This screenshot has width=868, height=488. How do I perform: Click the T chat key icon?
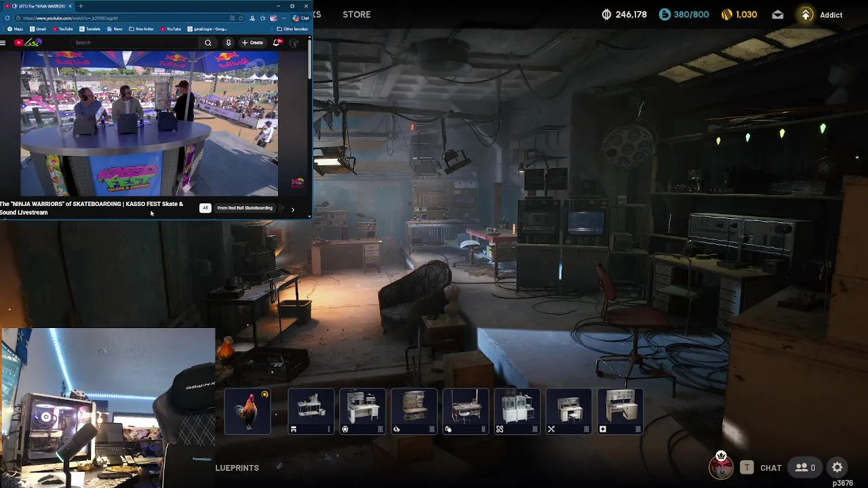pyautogui.click(x=747, y=467)
